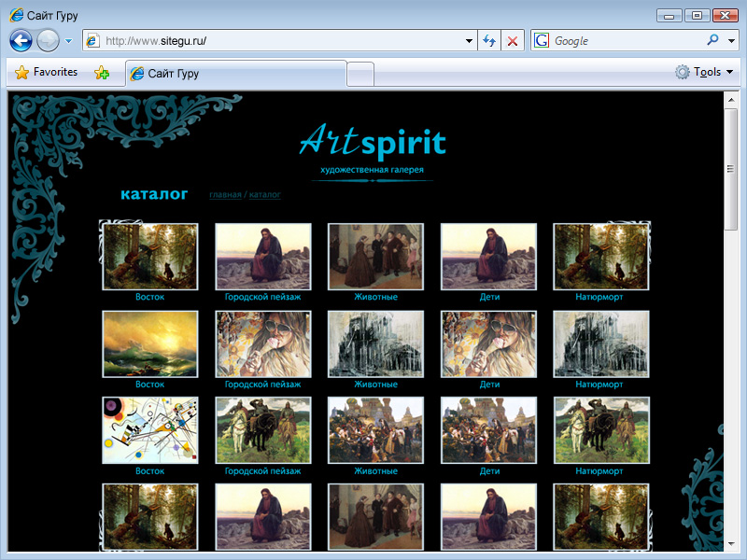Open Животные link under the crowd scene painting

[x=376, y=471]
